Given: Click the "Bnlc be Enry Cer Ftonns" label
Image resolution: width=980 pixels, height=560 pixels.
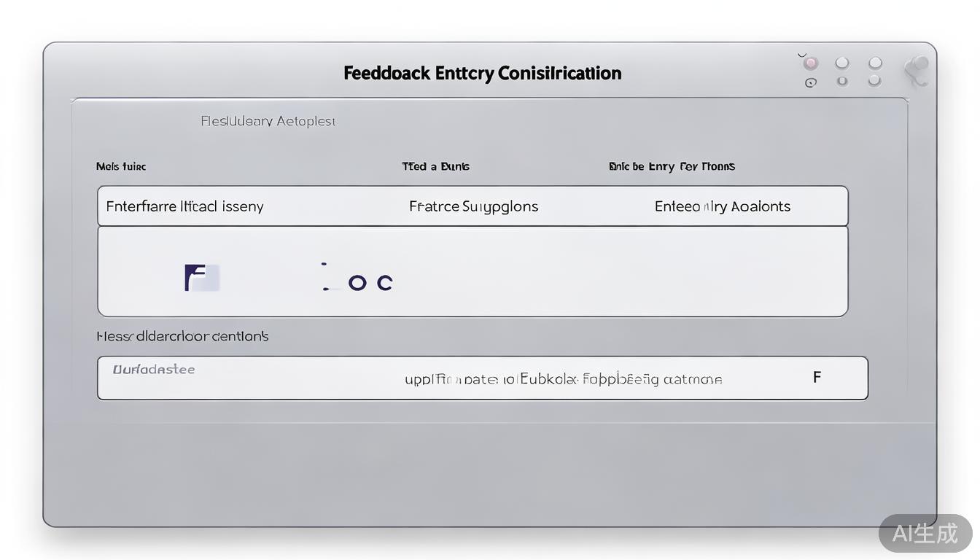Looking at the screenshot, I should 672,166.
